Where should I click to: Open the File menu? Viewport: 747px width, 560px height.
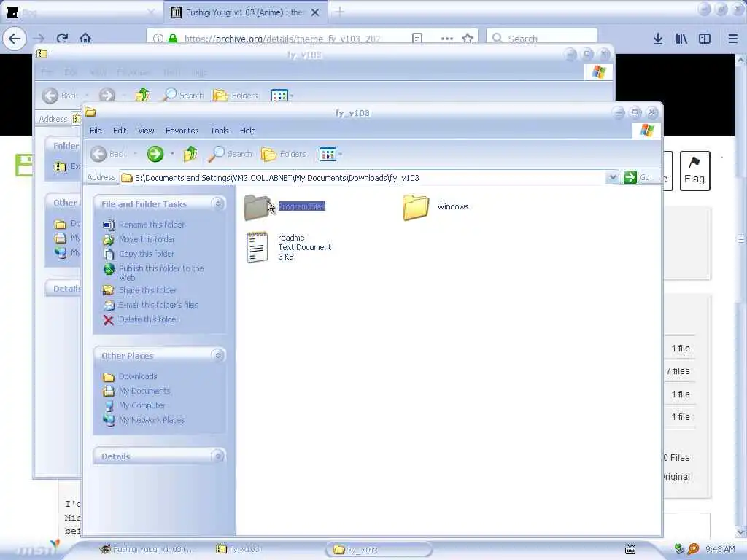click(96, 131)
